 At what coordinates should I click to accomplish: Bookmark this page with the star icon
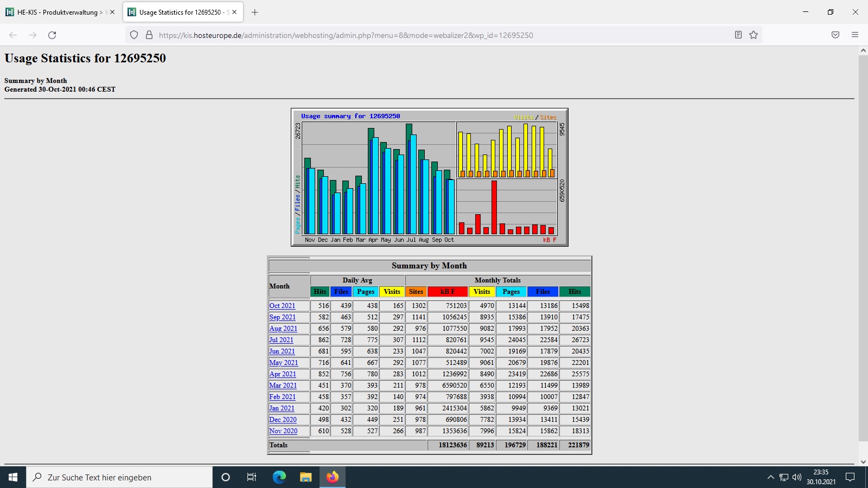(754, 35)
